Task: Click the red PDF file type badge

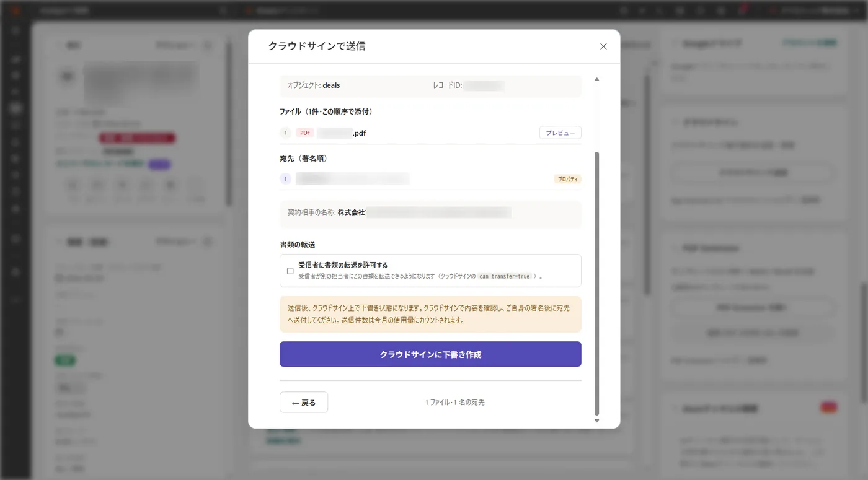Action: coord(304,133)
